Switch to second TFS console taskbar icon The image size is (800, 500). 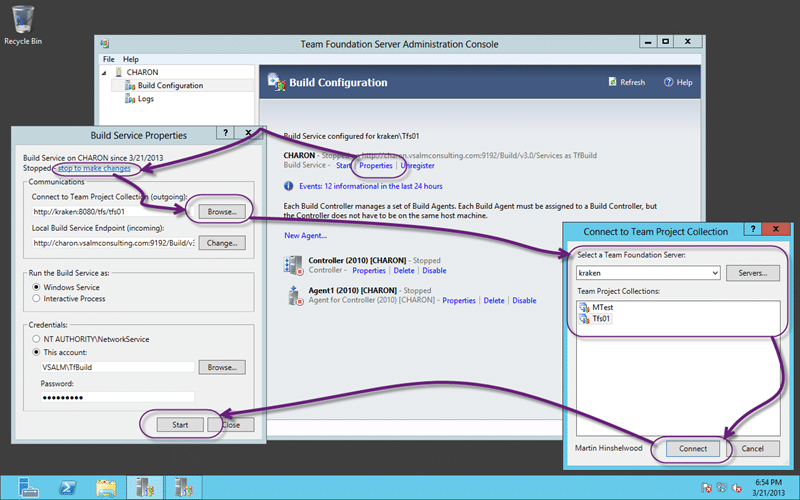click(184, 488)
